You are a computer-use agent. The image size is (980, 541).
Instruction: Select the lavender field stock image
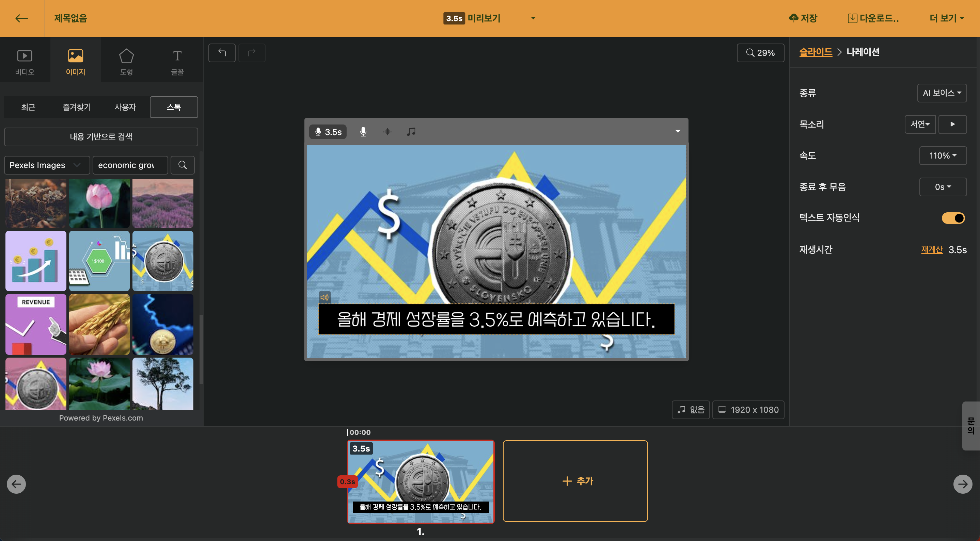click(x=163, y=204)
